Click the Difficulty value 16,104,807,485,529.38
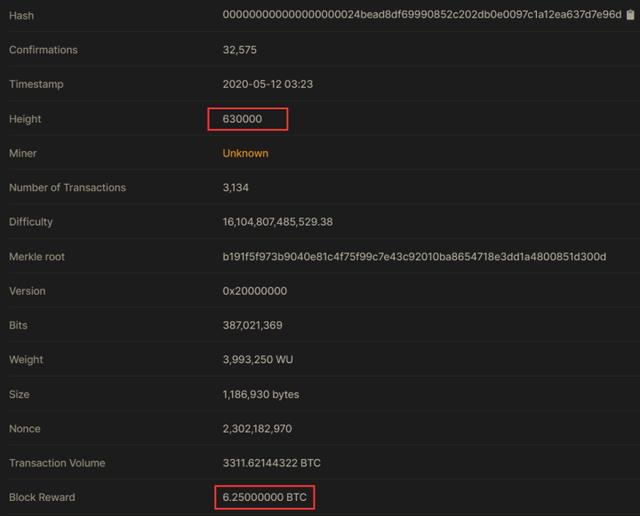640x516 pixels. [278, 222]
